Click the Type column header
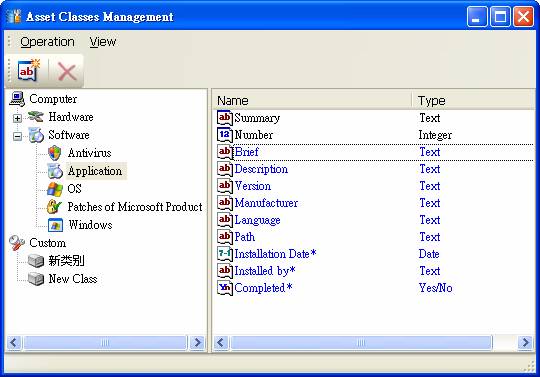 474,101
